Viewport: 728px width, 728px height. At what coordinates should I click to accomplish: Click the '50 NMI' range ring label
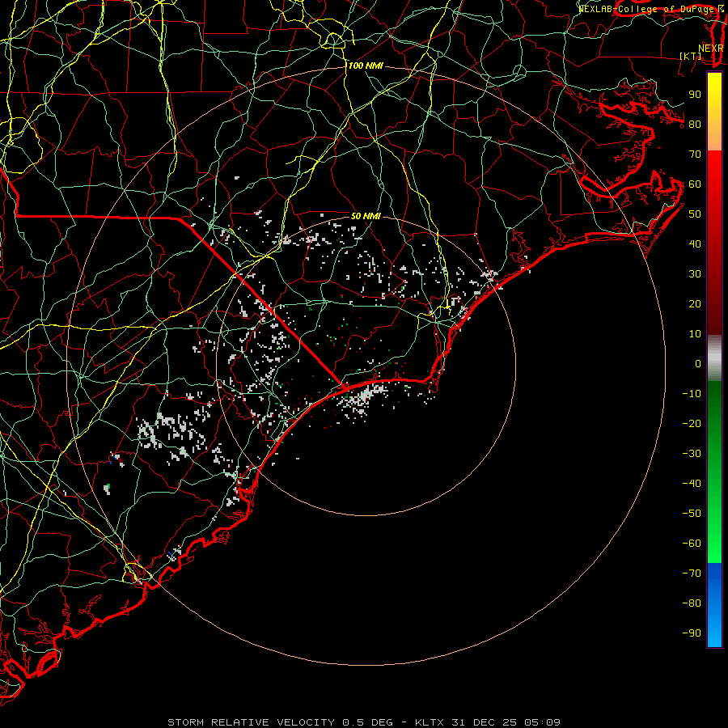click(366, 216)
